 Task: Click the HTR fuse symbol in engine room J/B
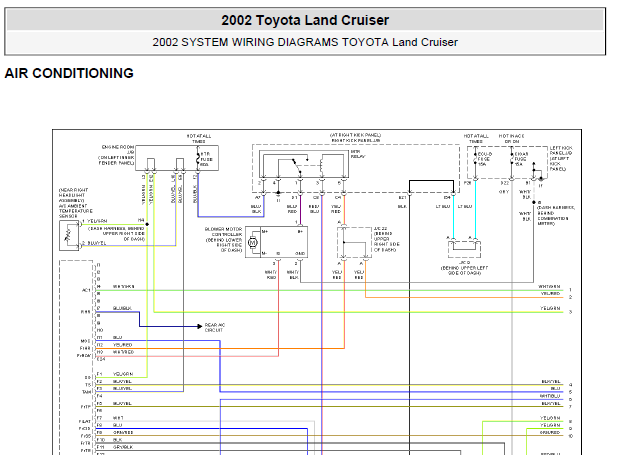pyautogui.click(x=198, y=159)
